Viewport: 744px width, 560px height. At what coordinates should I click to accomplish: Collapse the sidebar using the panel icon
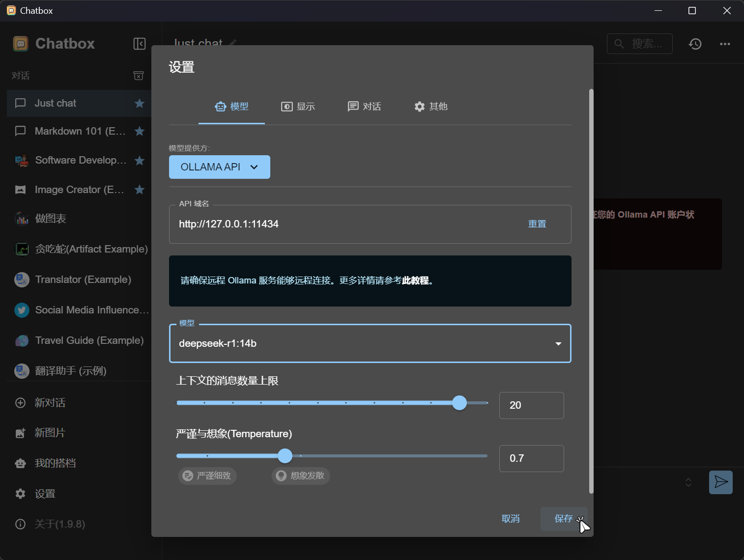point(140,44)
